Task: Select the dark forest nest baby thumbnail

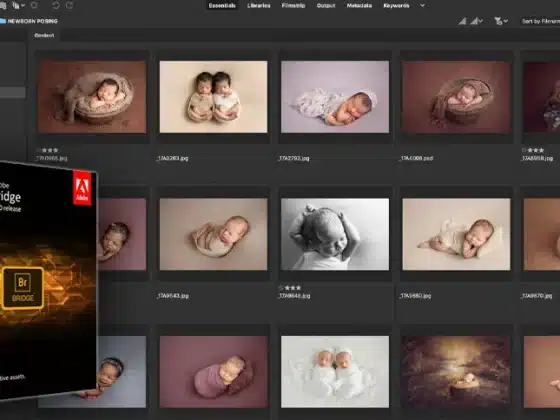Action: (456, 372)
